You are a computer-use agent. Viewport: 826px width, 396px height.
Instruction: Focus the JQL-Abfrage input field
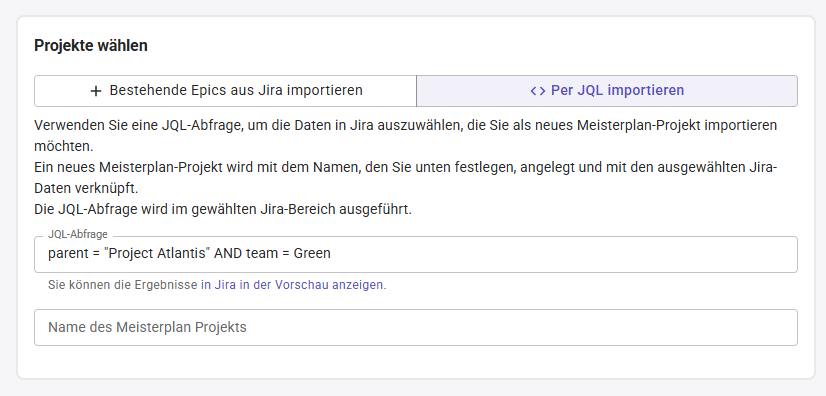pyautogui.click(x=416, y=254)
